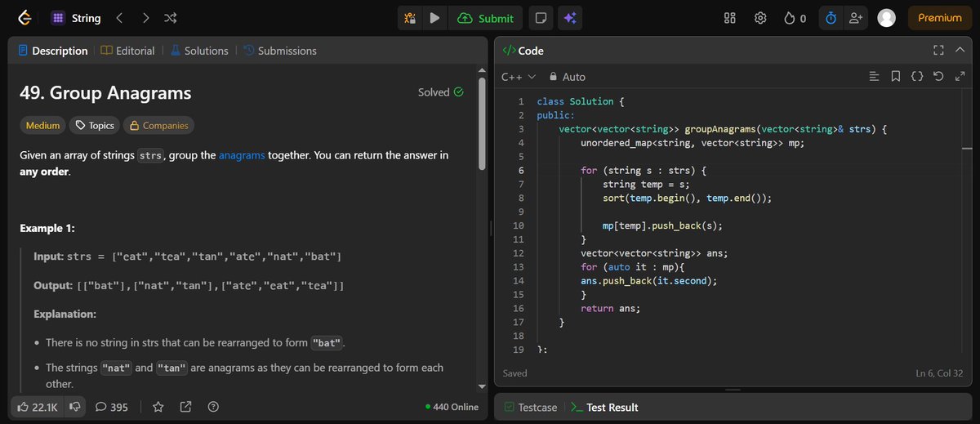The image size is (980, 424).
Task: Star the problem as favorite
Action: (x=158, y=407)
